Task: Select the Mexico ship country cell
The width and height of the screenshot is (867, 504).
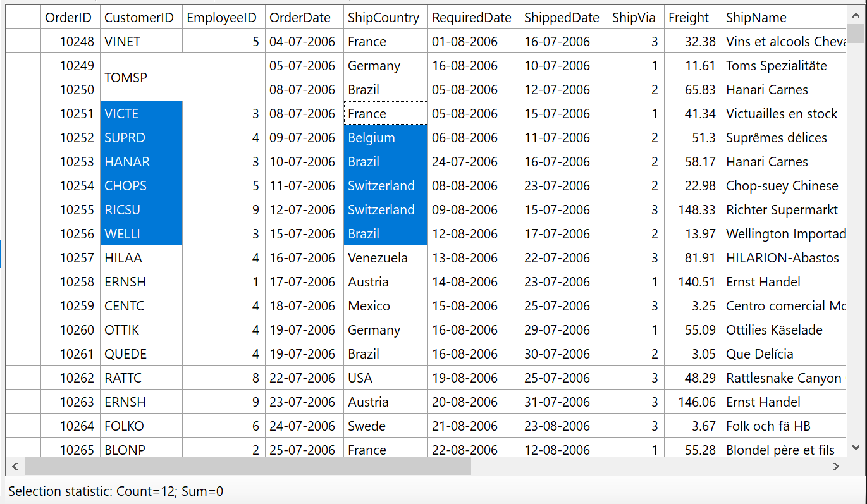Action: 386,306
